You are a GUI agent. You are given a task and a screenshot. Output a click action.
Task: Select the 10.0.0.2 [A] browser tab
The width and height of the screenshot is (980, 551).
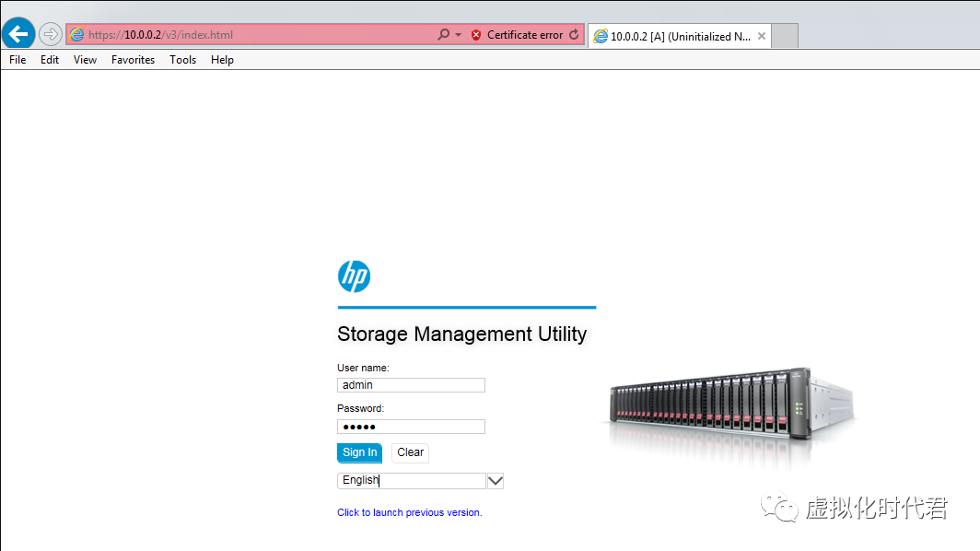coord(680,36)
